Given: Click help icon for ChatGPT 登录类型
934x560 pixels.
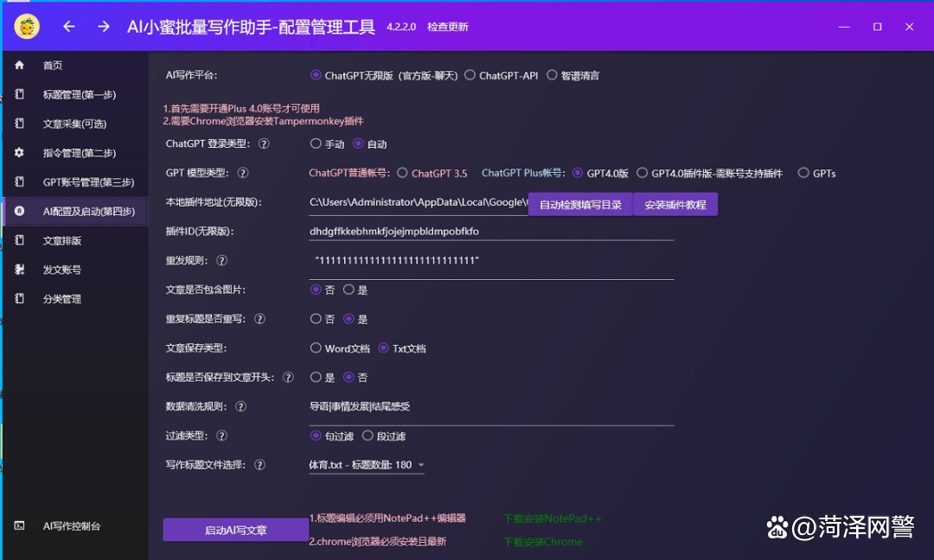Looking at the screenshot, I should coord(264,144).
